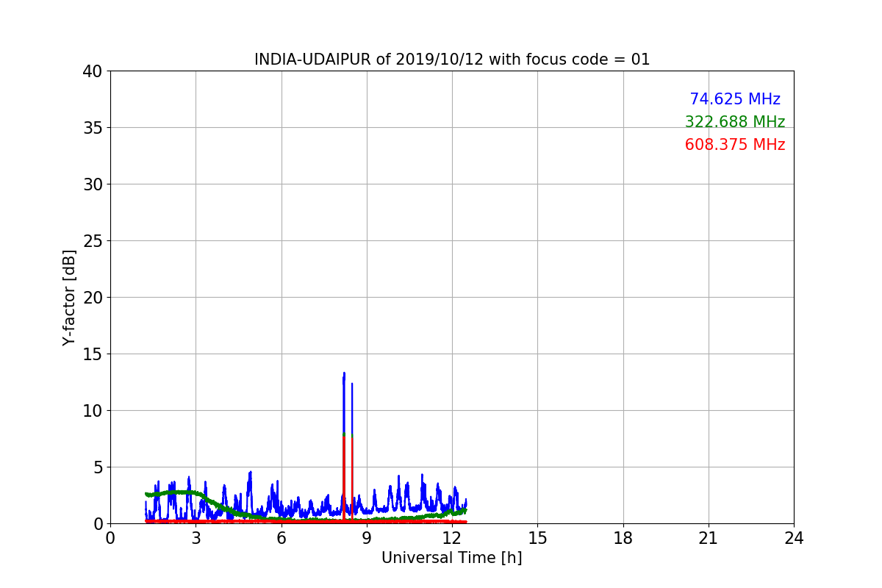Click the Y-factor [dB] axis label
The image size is (882, 588).
pos(69,298)
